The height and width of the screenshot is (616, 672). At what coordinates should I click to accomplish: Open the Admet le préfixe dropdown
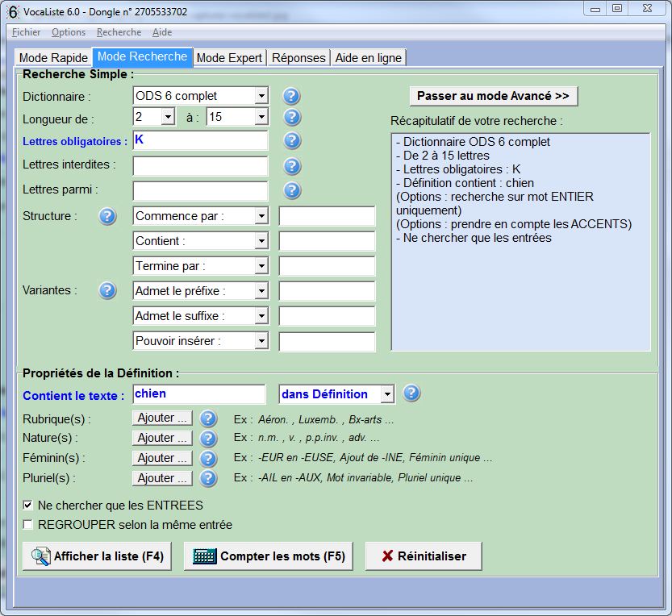(261, 291)
